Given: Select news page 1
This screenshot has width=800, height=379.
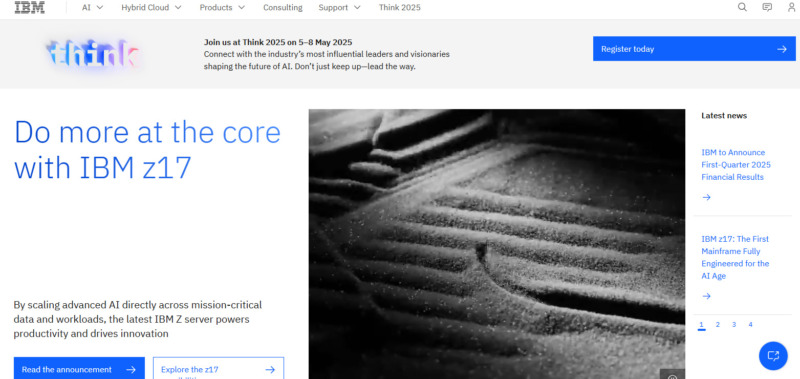Looking at the screenshot, I should point(702,325).
